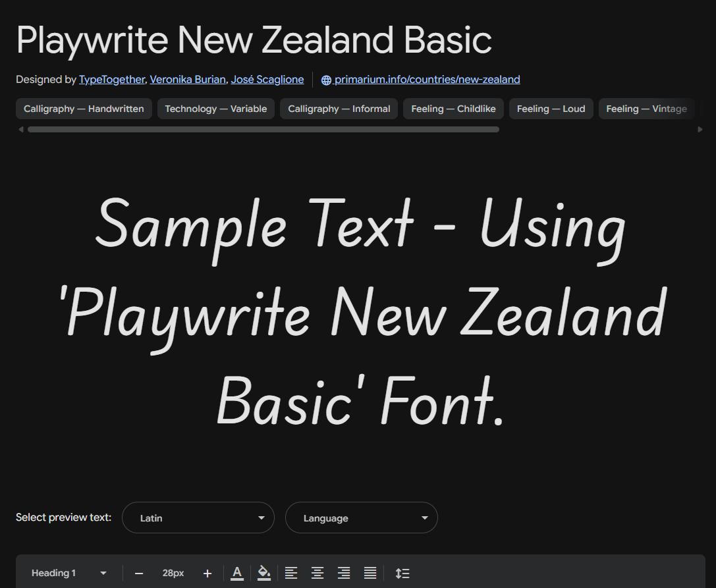Open the background fill color picker
The height and width of the screenshot is (588, 716).
[264, 573]
